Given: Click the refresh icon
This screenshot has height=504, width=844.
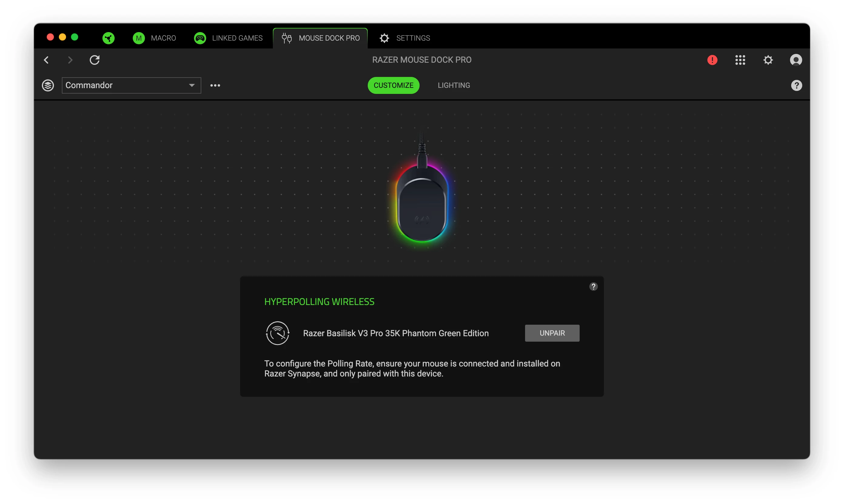Looking at the screenshot, I should pyautogui.click(x=95, y=60).
